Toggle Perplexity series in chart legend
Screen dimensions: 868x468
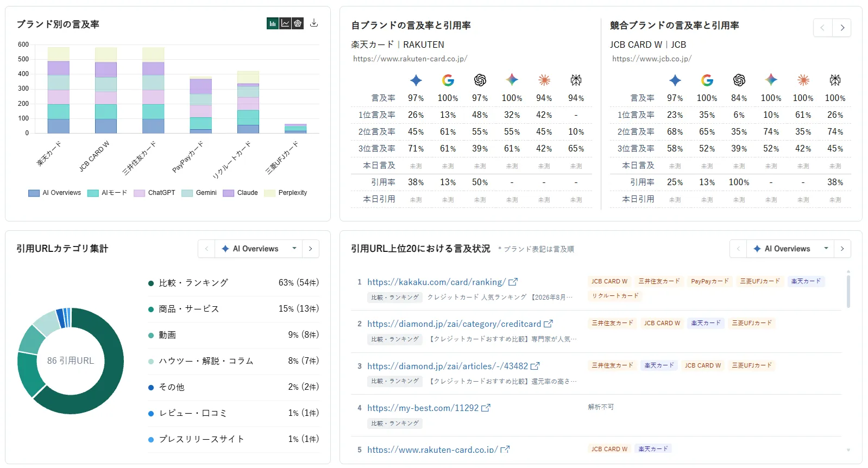286,193
